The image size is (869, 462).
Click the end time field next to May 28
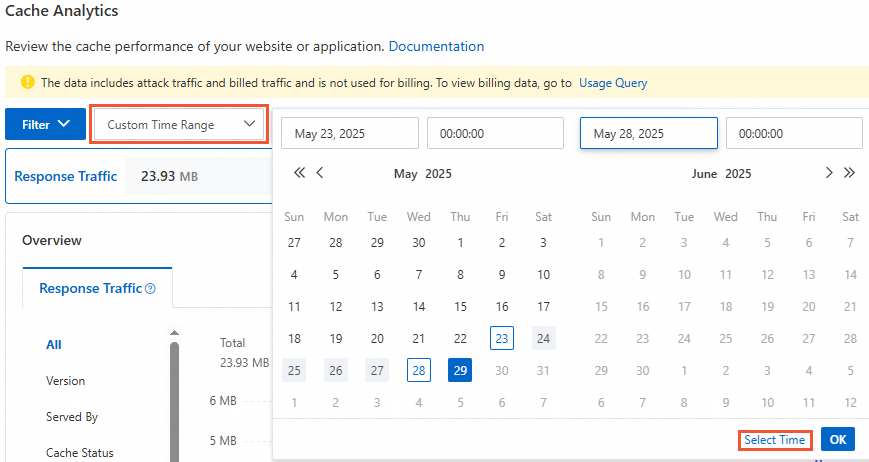coord(794,133)
